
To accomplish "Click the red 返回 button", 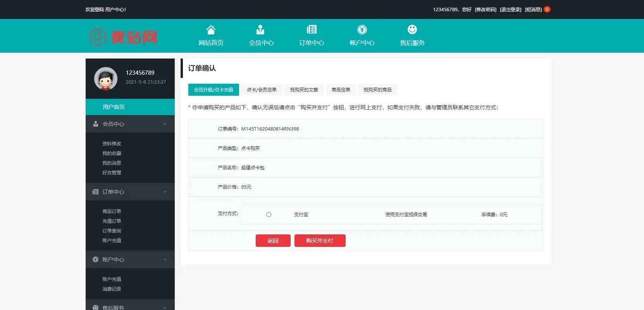I will [273, 241].
